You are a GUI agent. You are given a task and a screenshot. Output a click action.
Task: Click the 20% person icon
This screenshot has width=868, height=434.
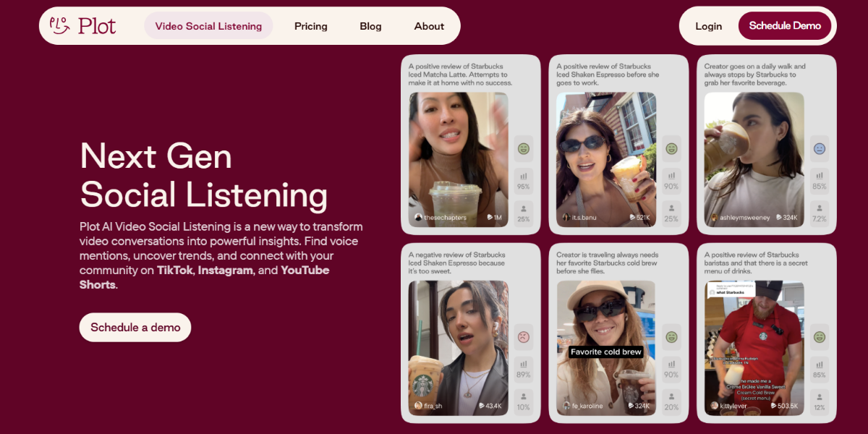click(671, 396)
